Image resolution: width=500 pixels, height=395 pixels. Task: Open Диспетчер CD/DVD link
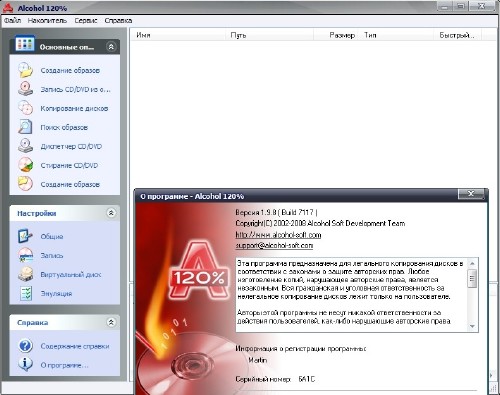pyautogui.click(x=71, y=146)
